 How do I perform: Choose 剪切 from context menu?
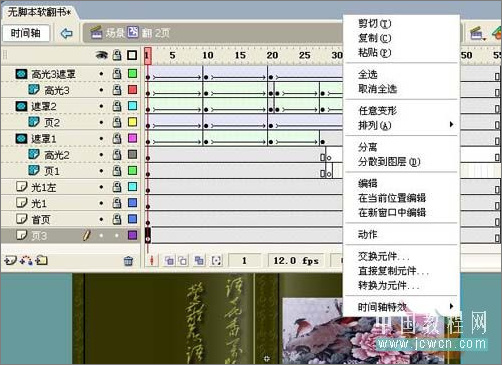(402, 23)
